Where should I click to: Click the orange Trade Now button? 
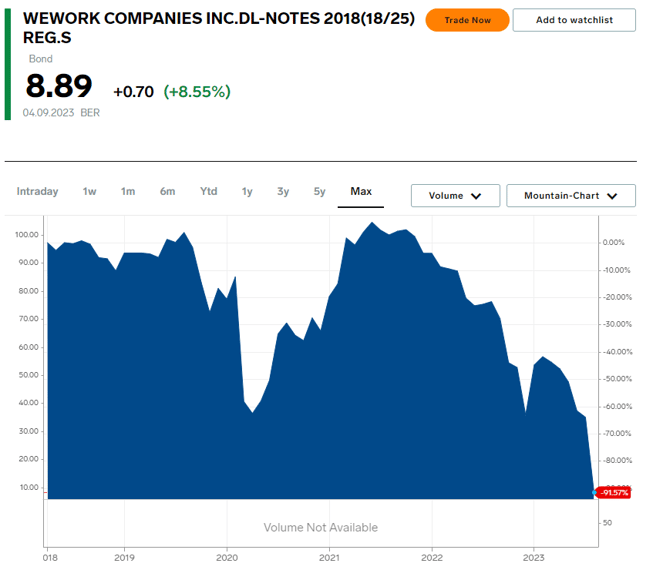[x=467, y=20]
